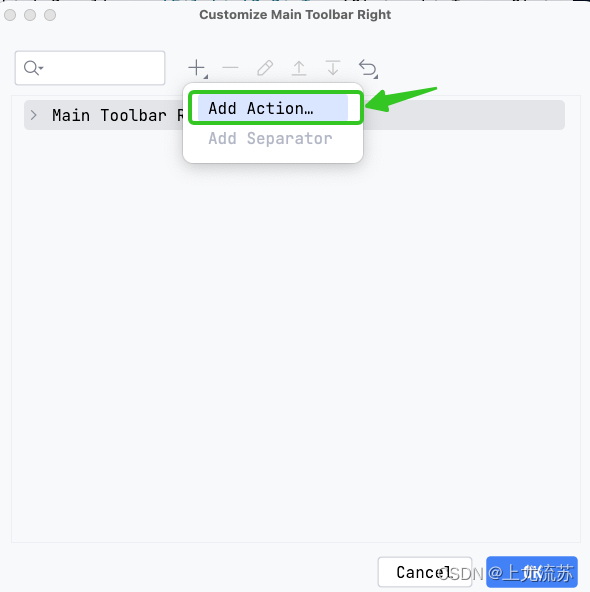Open the small dropdown triangle beside Restore icon
The height and width of the screenshot is (592, 590).
[x=376, y=77]
